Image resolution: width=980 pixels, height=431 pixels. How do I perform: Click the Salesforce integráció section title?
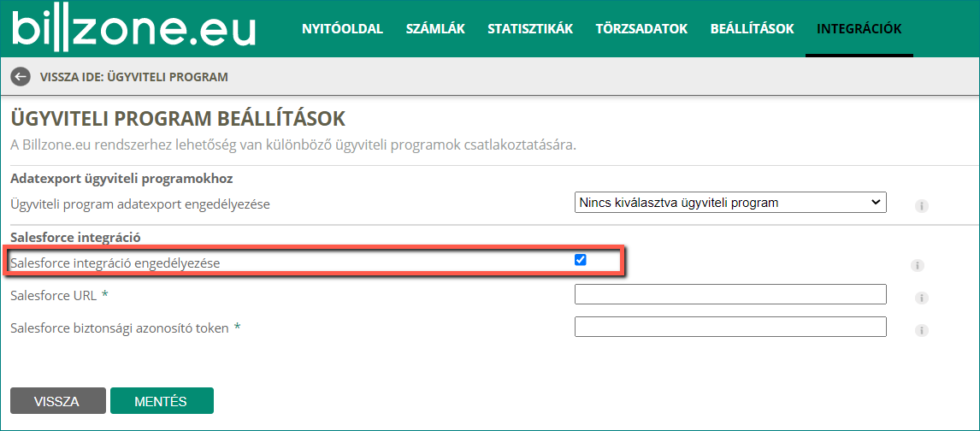(x=75, y=238)
